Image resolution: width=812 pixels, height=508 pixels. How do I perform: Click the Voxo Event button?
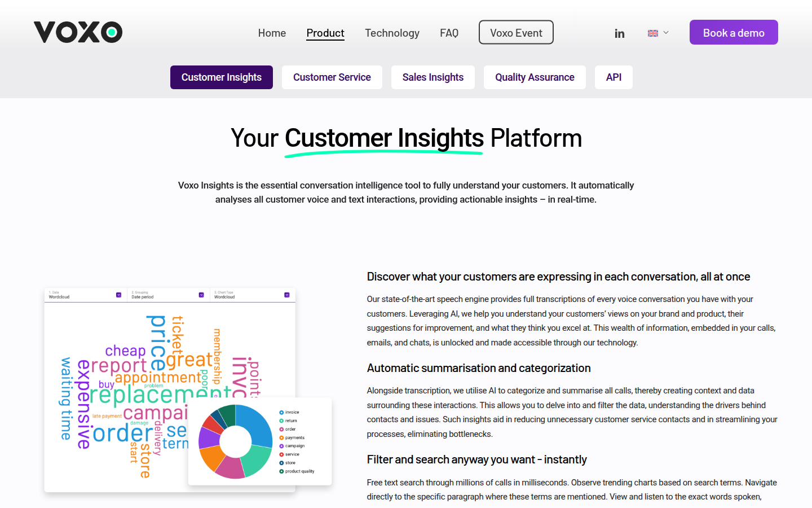516,33
